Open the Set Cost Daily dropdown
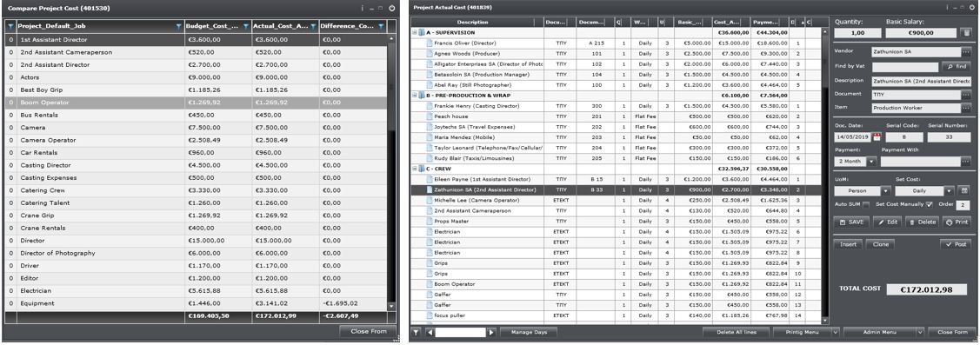 (x=949, y=190)
